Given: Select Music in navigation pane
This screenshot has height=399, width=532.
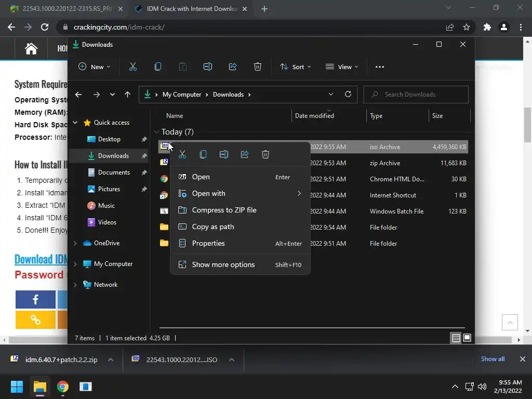Looking at the screenshot, I should point(106,206).
